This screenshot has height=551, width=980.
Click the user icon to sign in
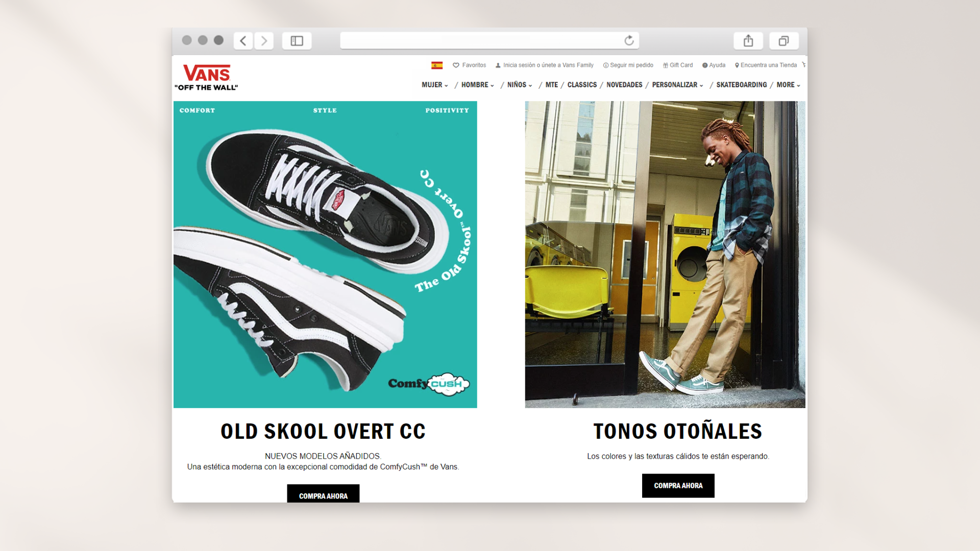(x=498, y=65)
